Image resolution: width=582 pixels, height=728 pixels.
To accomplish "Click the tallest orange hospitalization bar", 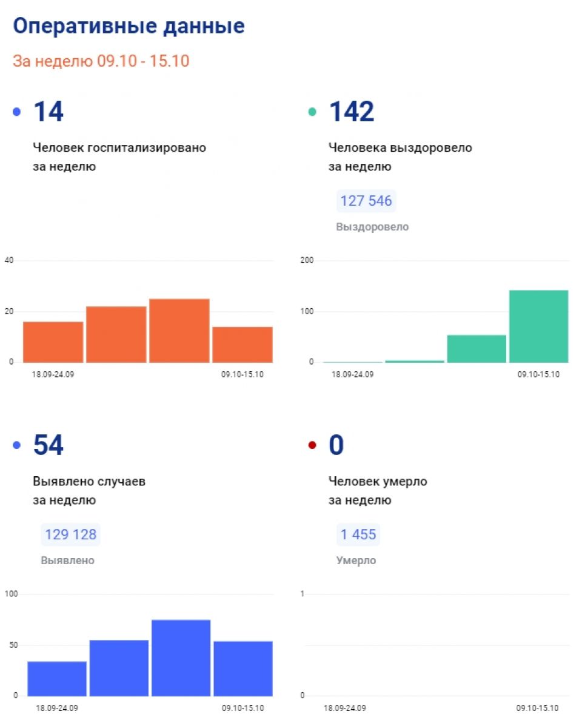I will click(179, 331).
